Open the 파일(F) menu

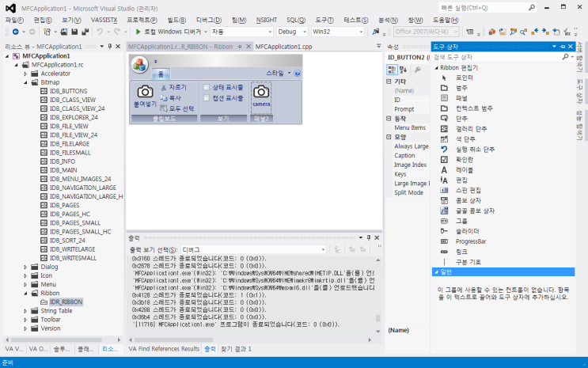14,21
